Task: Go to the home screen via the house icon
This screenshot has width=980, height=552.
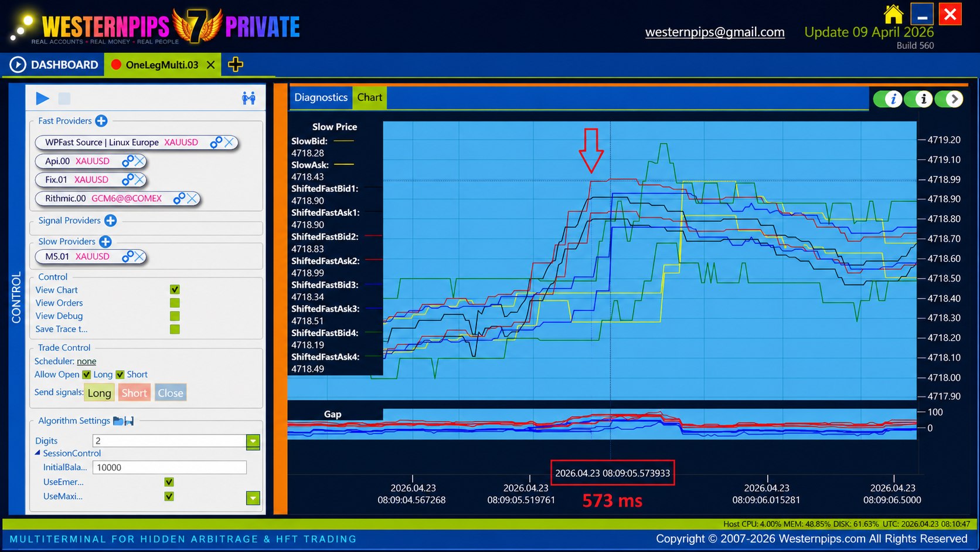Action: click(x=893, y=14)
